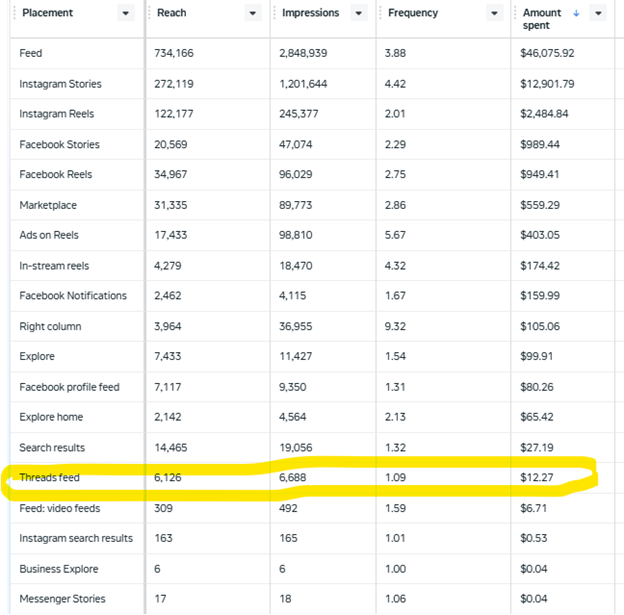Click the Placement column header

[48, 13]
